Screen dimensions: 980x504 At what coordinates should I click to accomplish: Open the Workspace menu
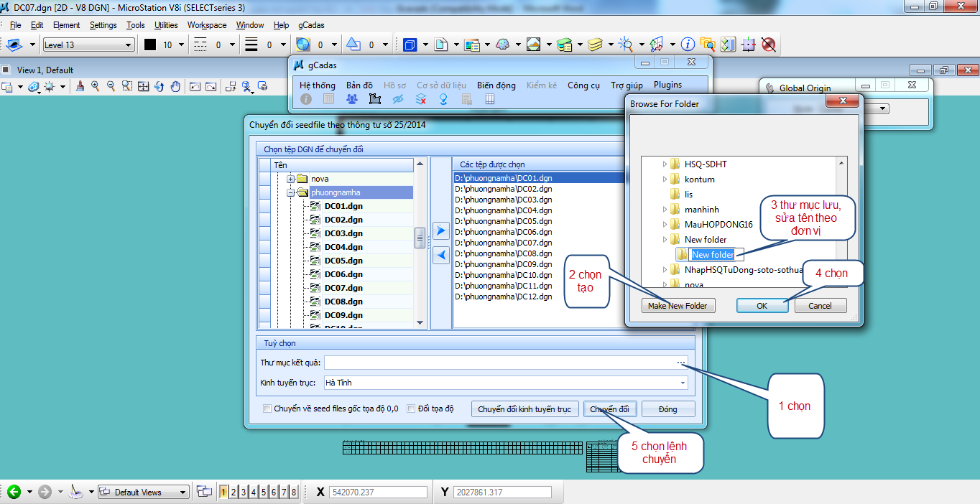point(207,25)
